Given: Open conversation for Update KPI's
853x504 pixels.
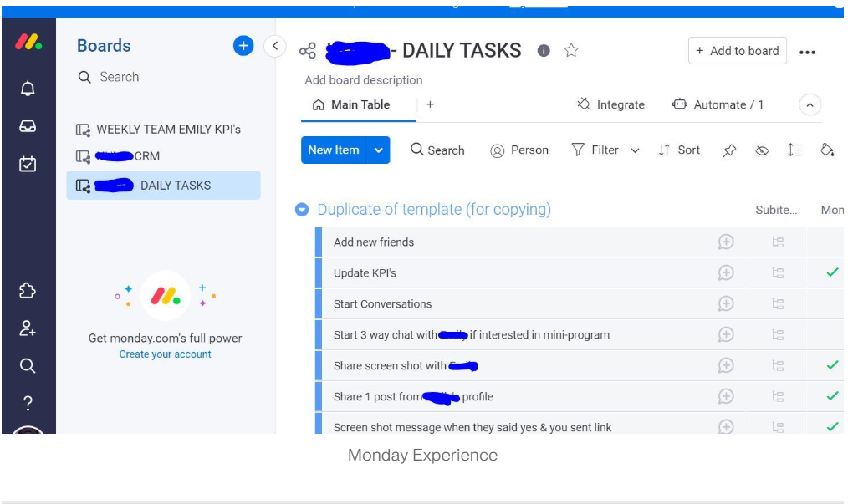Looking at the screenshot, I should pos(726,273).
